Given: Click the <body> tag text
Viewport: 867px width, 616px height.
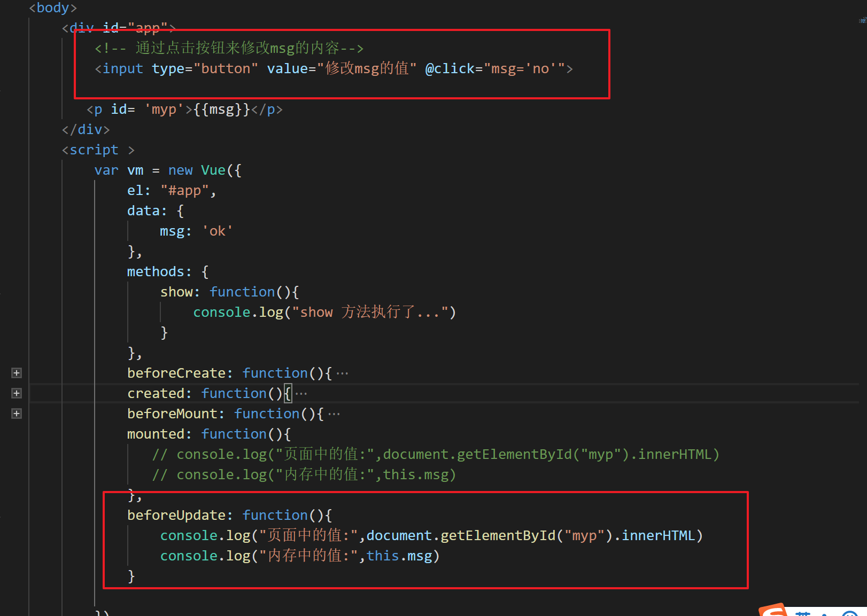Looking at the screenshot, I should pos(53,7).
